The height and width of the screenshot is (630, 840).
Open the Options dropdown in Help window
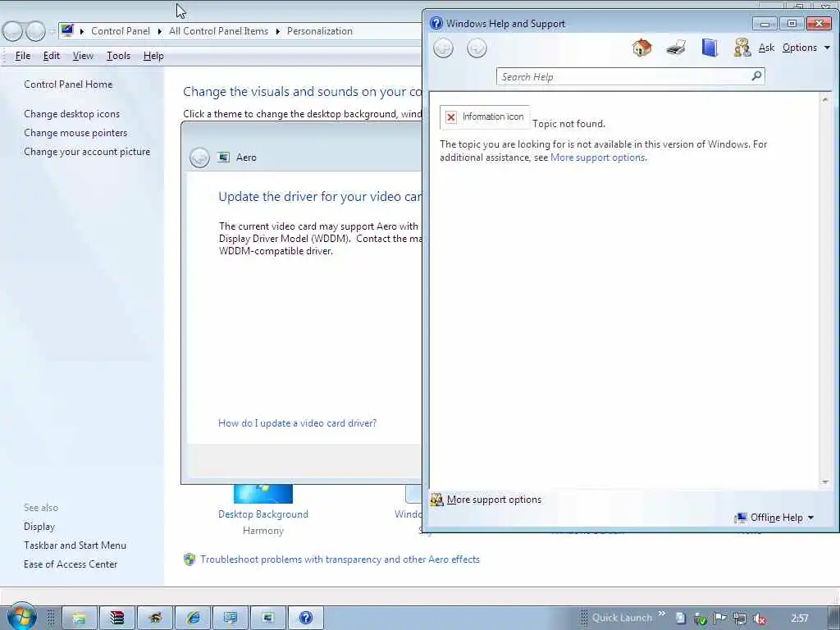click(806, 48)
